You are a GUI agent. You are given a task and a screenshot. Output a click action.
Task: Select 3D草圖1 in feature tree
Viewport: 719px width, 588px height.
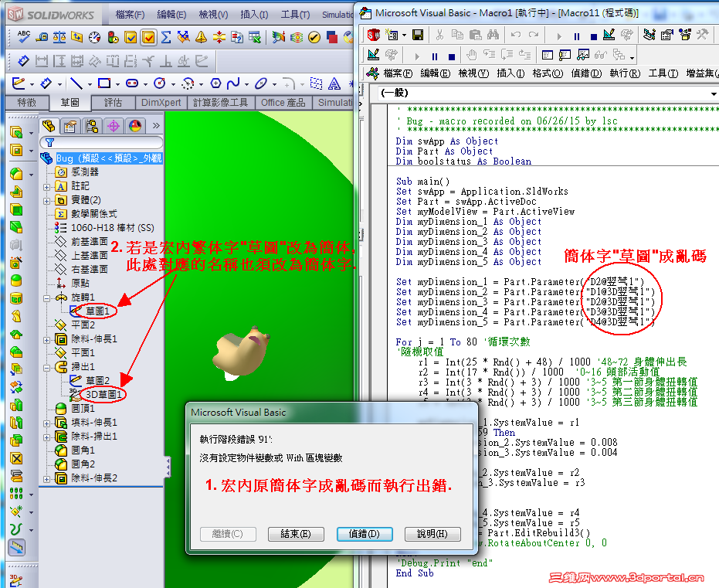[97, 394]
